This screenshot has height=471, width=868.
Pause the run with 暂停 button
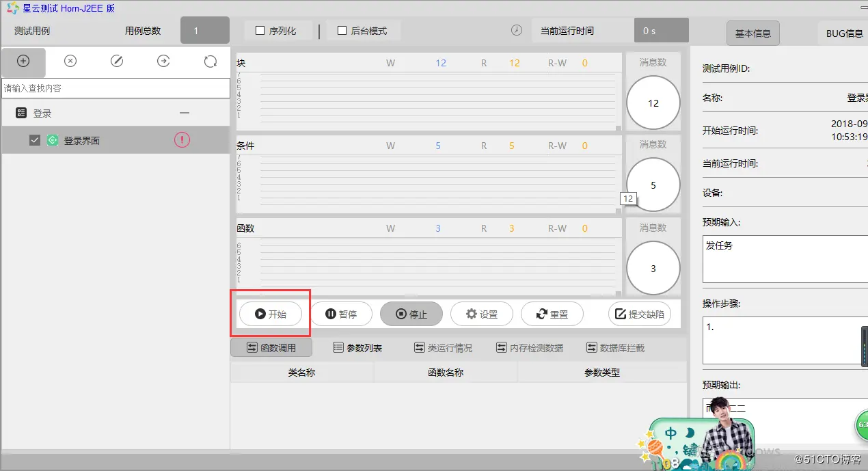click(341, 314)
